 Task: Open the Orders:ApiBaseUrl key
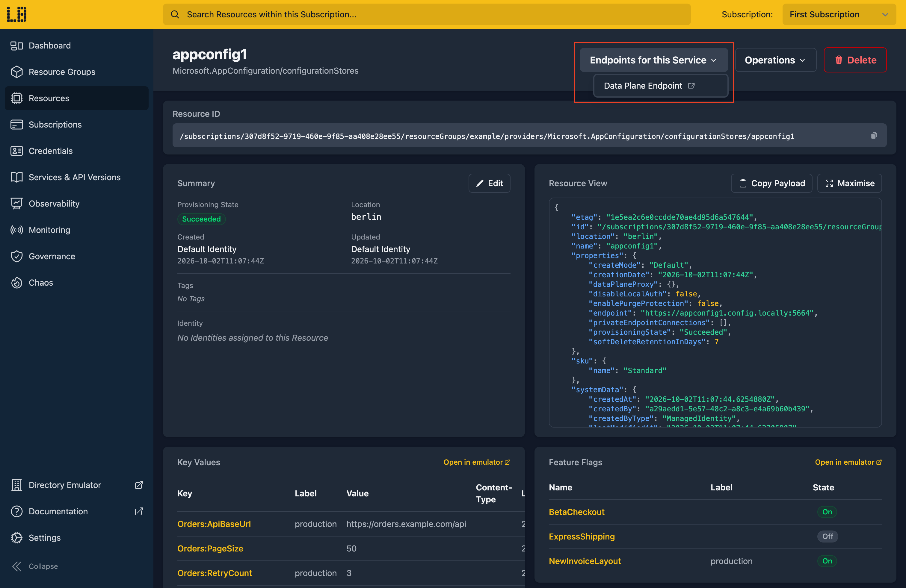214,524
